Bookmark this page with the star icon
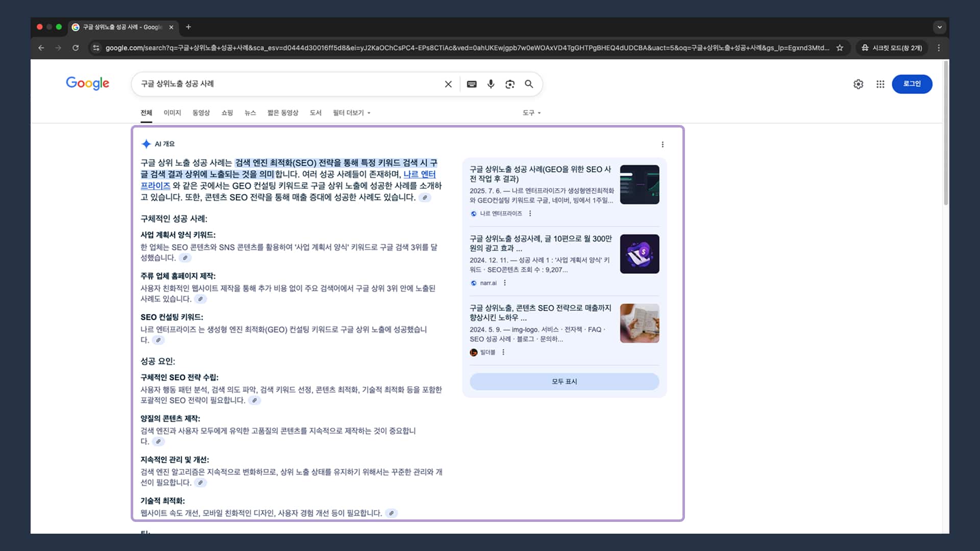The width and height of the screenshot is (980, 551). click(x=840, y=48)
